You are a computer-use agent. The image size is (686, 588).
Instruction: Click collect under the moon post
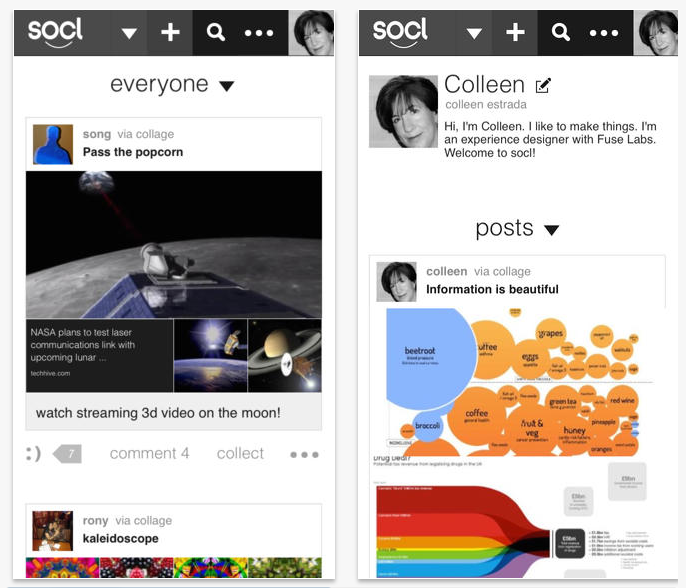click(x=240, y=453)
